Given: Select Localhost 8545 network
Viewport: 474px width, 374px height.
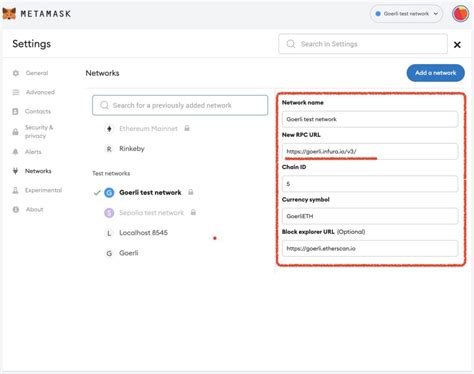Looking at the screenshot, I should pos(143,233).
